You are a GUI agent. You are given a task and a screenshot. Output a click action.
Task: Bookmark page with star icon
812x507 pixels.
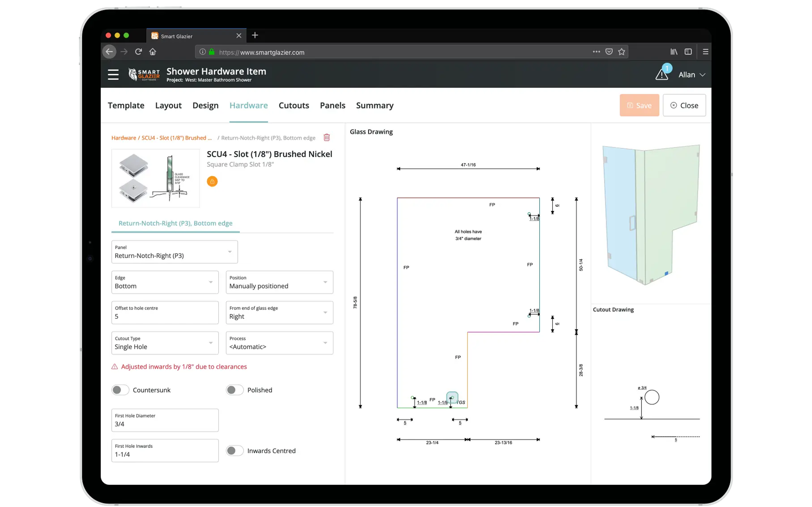coord(621,52)
